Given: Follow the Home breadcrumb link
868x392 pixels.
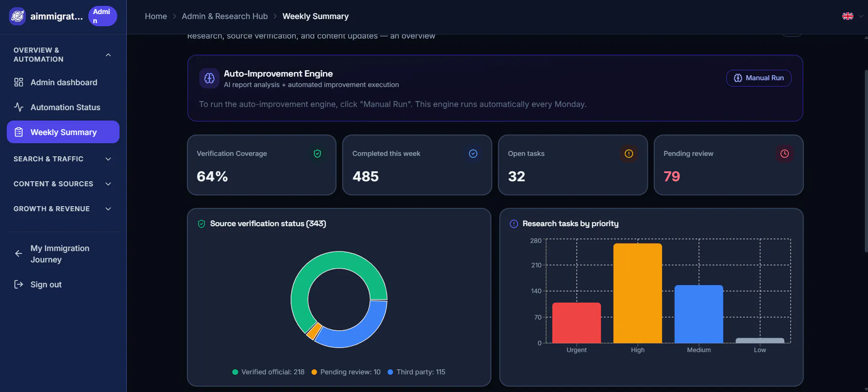Looking at the screenshot, I should coord(156,16).
